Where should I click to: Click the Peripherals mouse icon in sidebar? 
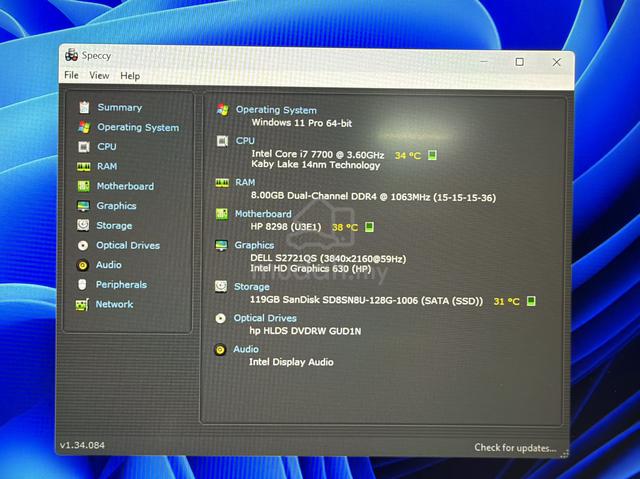[x=82, y=284]
